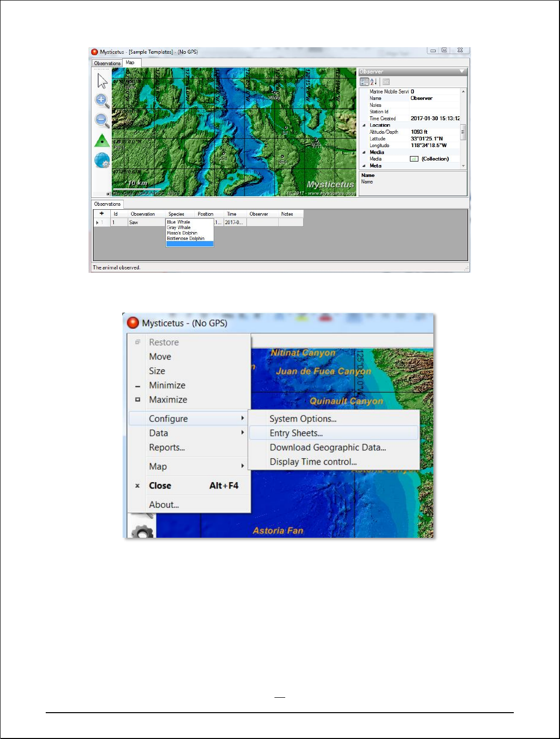Viewport: 560px width, 739px height.
Task: Choose Minimize from the system menu
Action: pyautogui.click(x=189, y=385)
